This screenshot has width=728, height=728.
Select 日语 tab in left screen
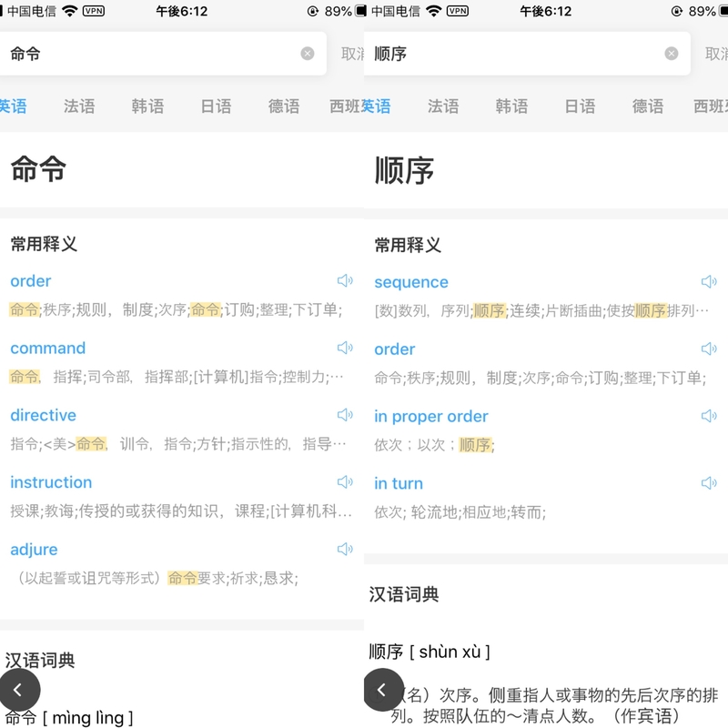click(216, 106)
